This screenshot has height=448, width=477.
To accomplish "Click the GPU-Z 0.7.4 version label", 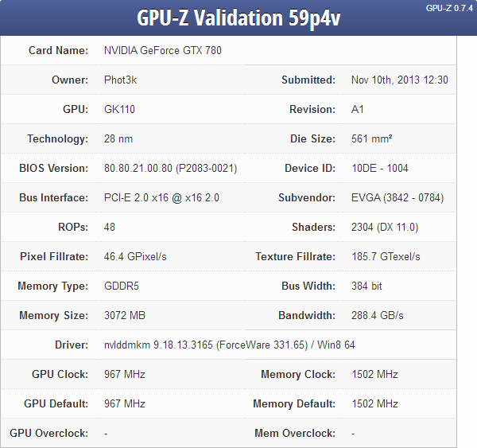I will 449,8.
